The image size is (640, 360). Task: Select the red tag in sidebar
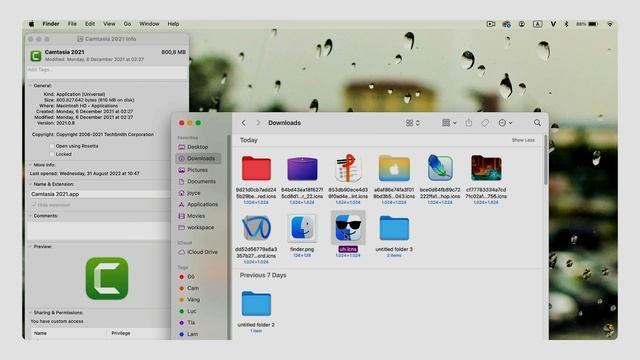tap(187, 277)
